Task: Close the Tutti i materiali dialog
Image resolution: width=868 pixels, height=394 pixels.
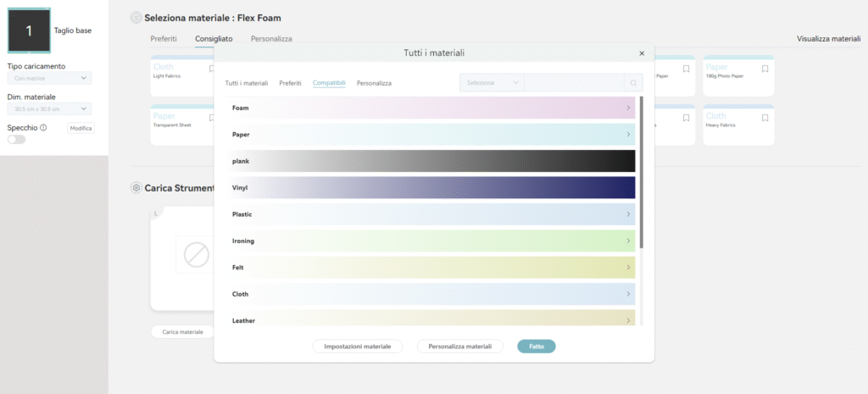Action: coord(641,53)
